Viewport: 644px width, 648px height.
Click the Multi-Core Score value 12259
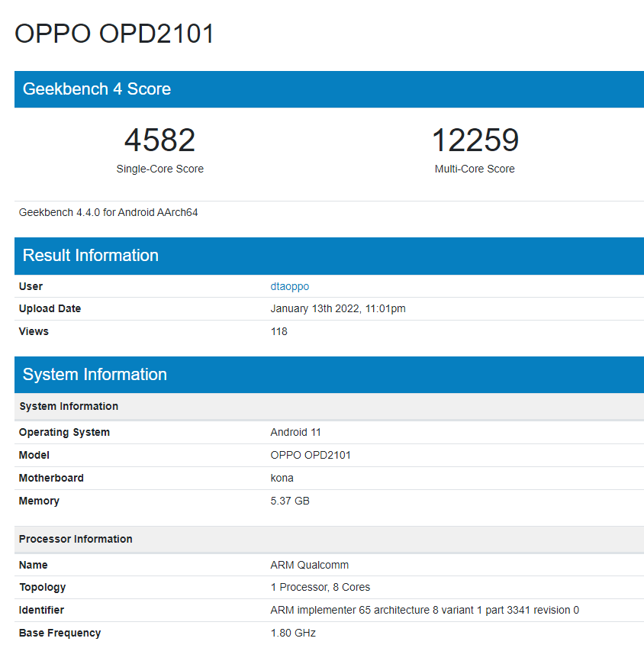(475, 140)
